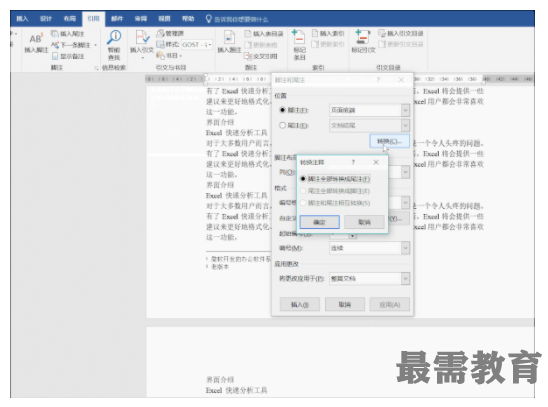Click 显示备注 (Show Notes) icon
Viewport: 548px width, 407px height.
click(55, 56)
